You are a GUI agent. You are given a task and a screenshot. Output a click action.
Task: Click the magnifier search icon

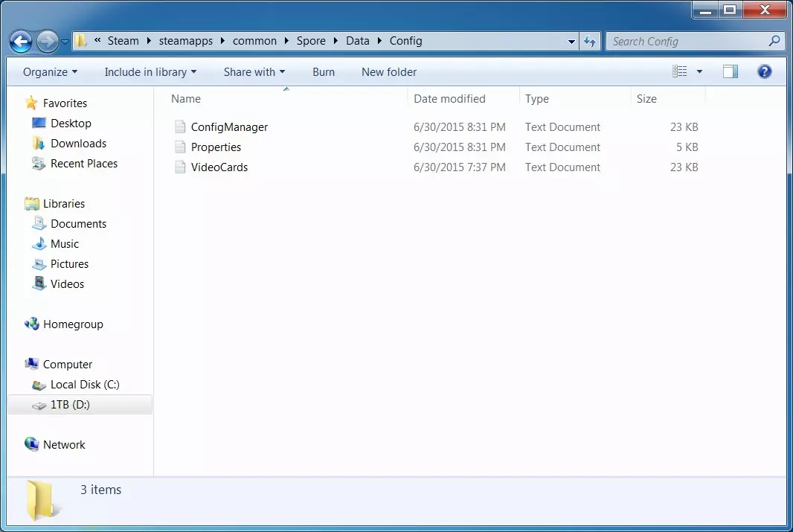point(774,41)
